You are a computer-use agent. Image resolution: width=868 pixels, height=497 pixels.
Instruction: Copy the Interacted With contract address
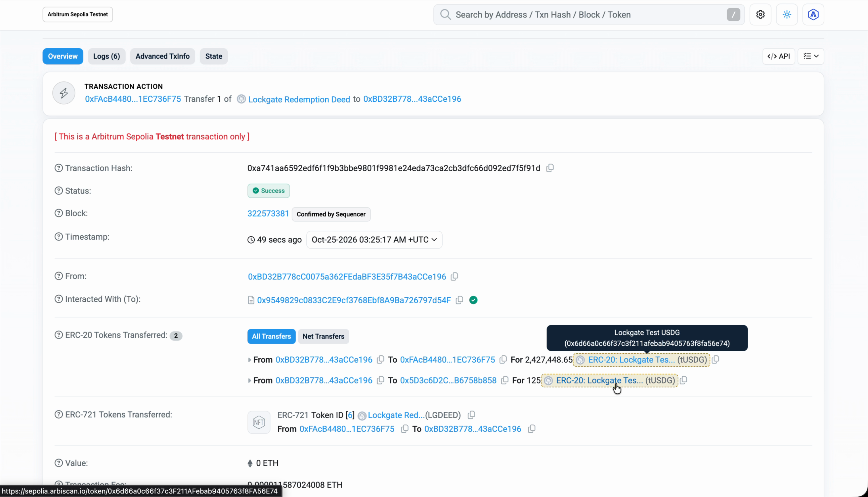tap(459, 300)
